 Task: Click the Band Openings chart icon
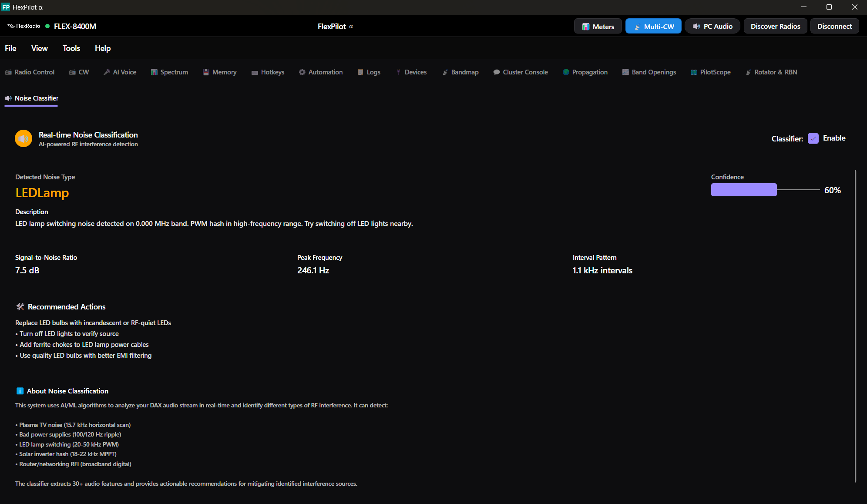point(625,72)
